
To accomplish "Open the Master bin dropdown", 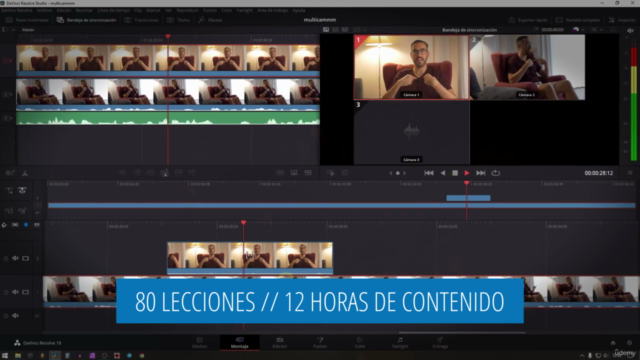I will pyautogui.click(x=13, y=30).
